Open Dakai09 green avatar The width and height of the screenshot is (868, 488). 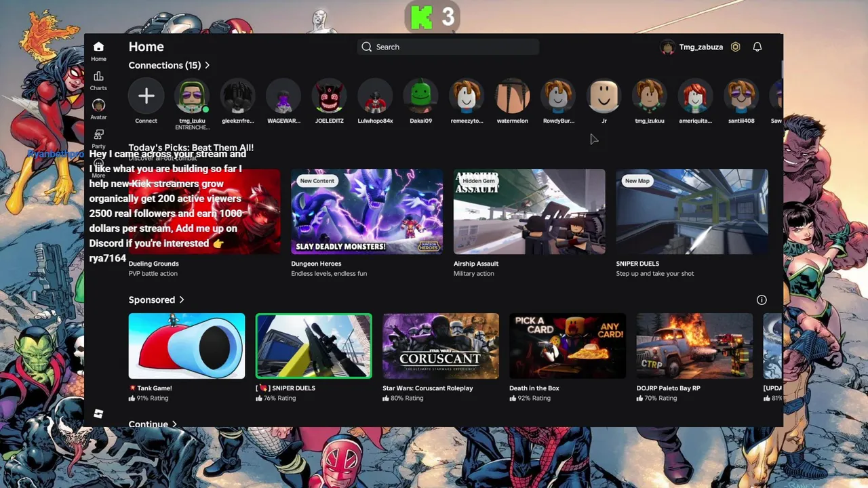pos(420,96)
